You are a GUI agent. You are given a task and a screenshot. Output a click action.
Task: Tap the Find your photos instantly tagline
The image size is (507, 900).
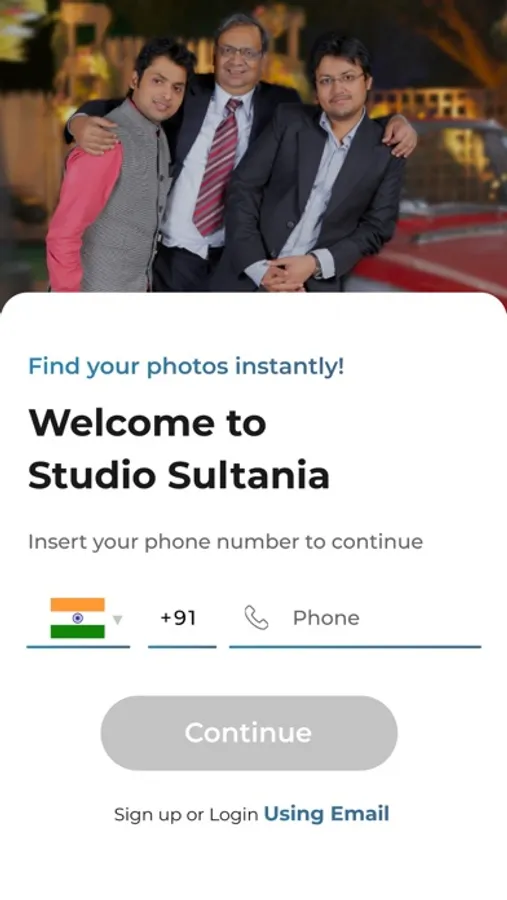(x=186, y=366)
